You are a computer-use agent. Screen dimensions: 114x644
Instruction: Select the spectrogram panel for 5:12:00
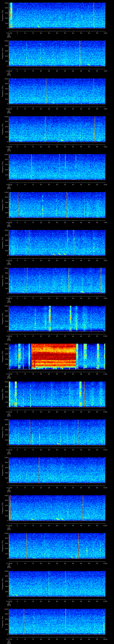[57, 432]
